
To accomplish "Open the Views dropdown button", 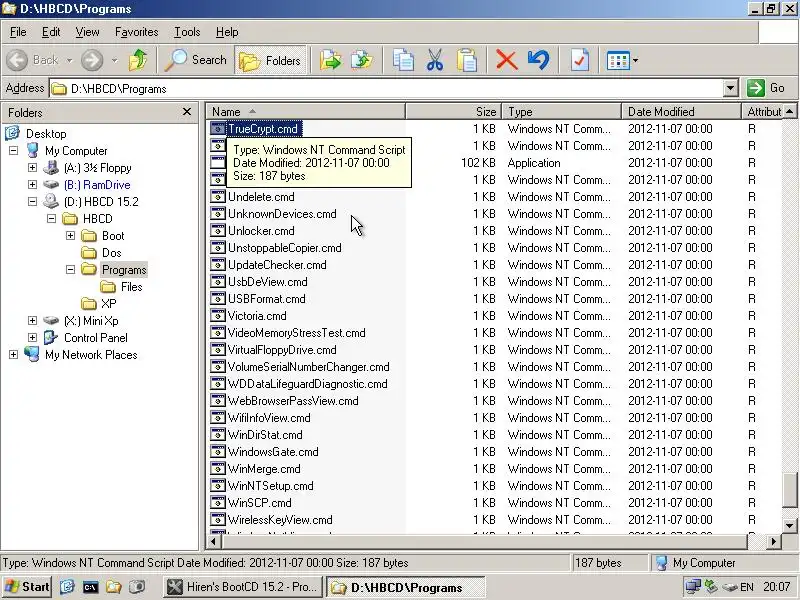I will click(622, 60).
